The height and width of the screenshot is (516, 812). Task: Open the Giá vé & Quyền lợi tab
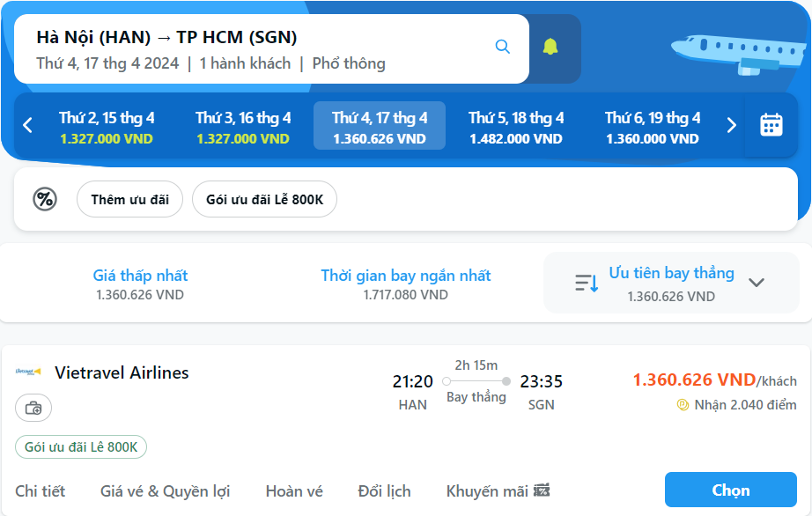165,490
